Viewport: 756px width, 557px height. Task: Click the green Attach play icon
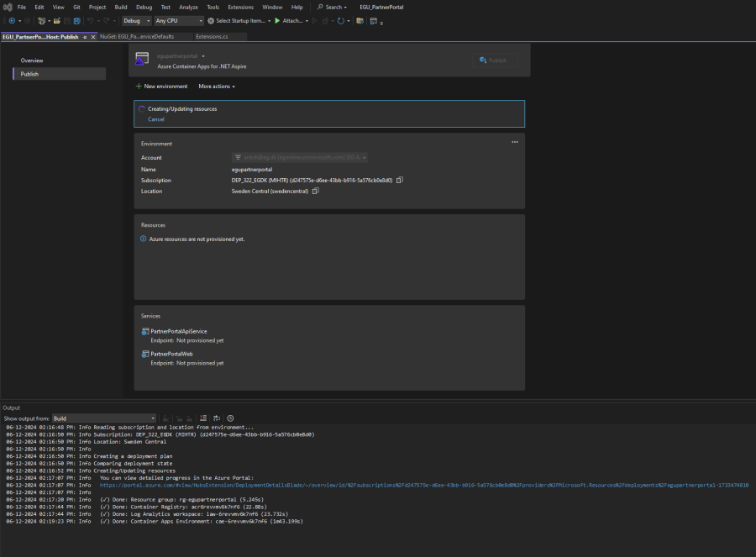[x=277, y=21]
